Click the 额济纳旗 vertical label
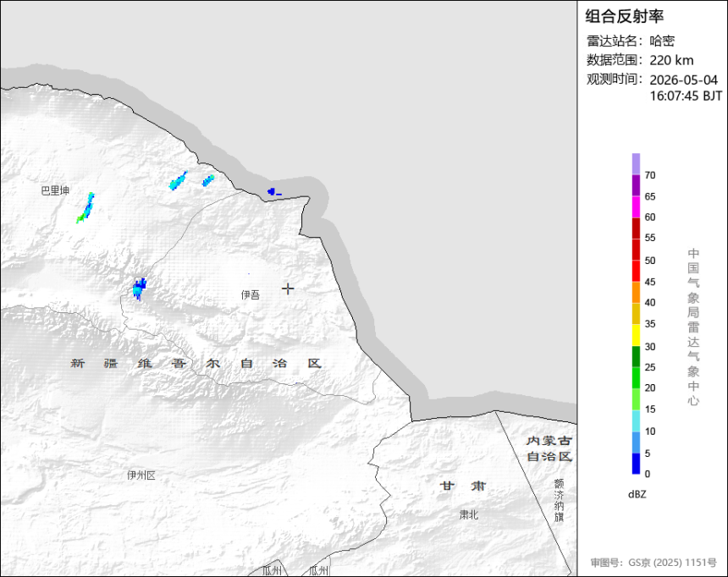 click(559, 500)
